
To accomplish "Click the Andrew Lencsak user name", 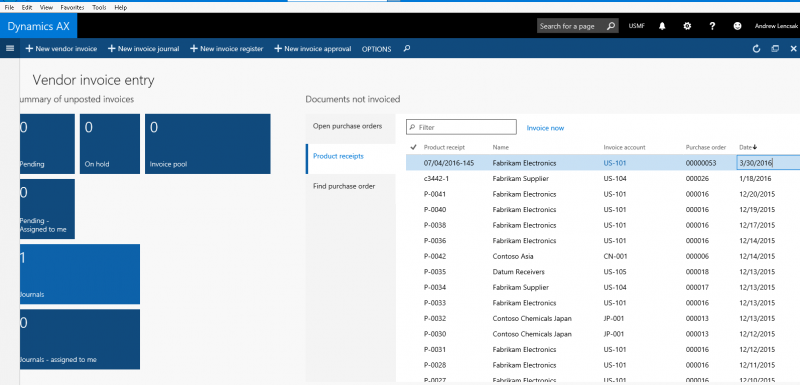I will 777,26.
